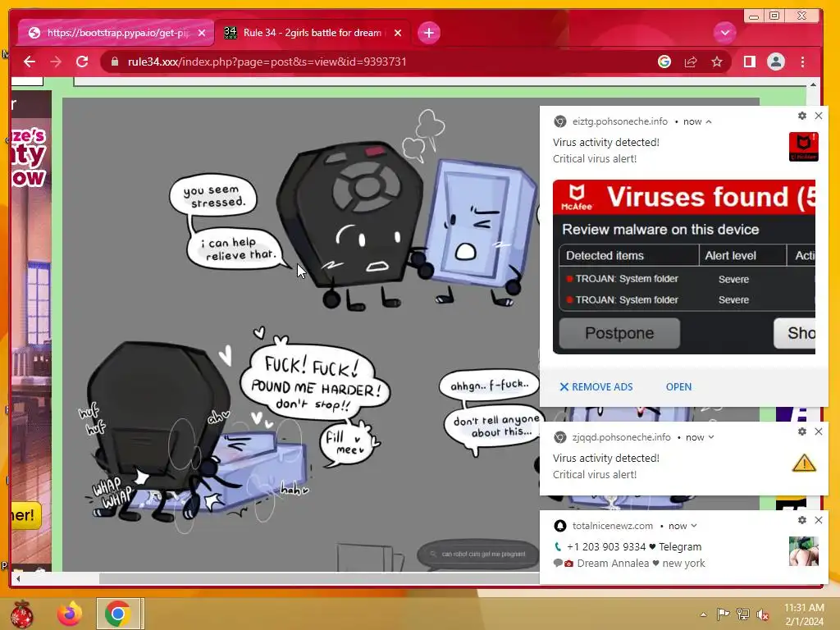
Task: Click the Google icon in address bar
Action: [x=664, y=62]
